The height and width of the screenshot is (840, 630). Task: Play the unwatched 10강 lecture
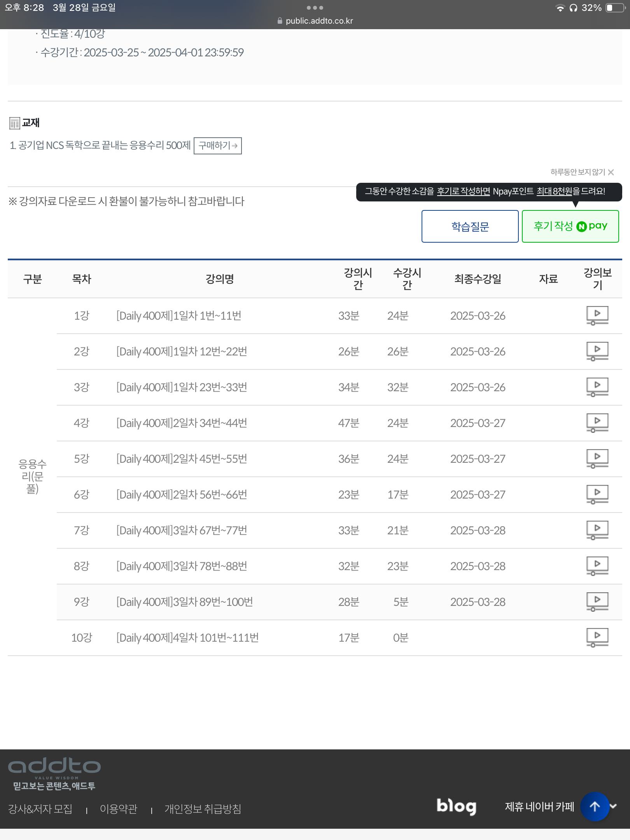click(x=597, y=637)
